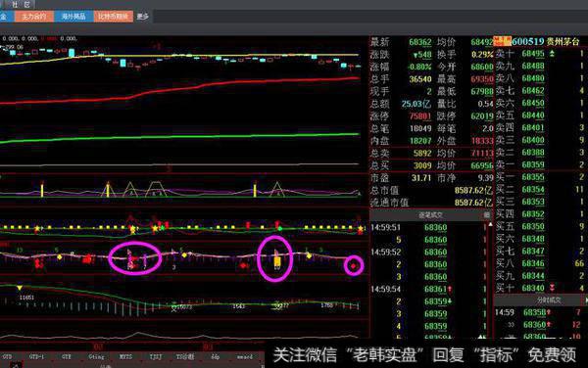
Task: Click the 总市值 value 8587.62亿
Action: (473, 190)
